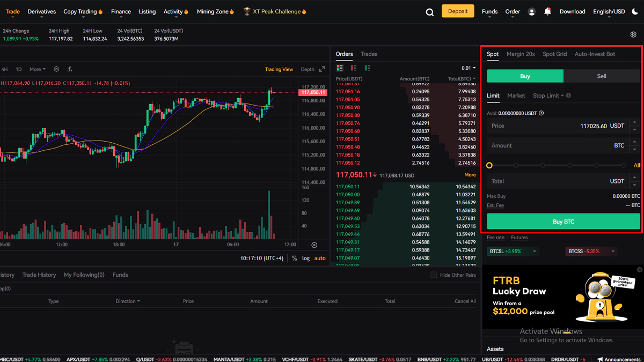Expand the Stop Limit dropdown

[x=548, y=95]
